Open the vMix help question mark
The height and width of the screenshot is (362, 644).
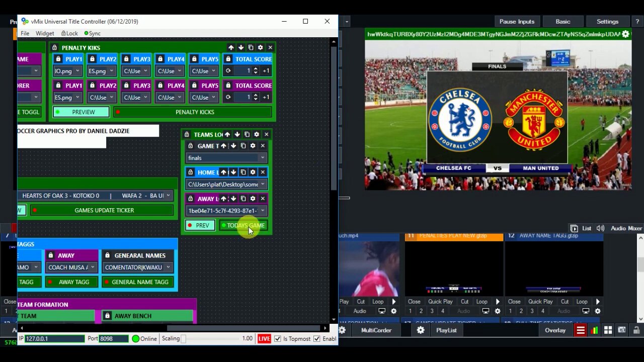[x=637, y=22]
